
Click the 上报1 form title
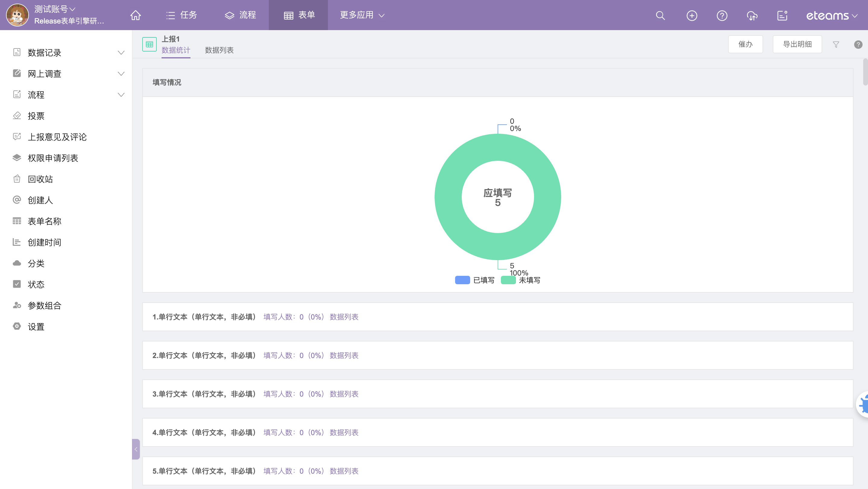[171, 39]
